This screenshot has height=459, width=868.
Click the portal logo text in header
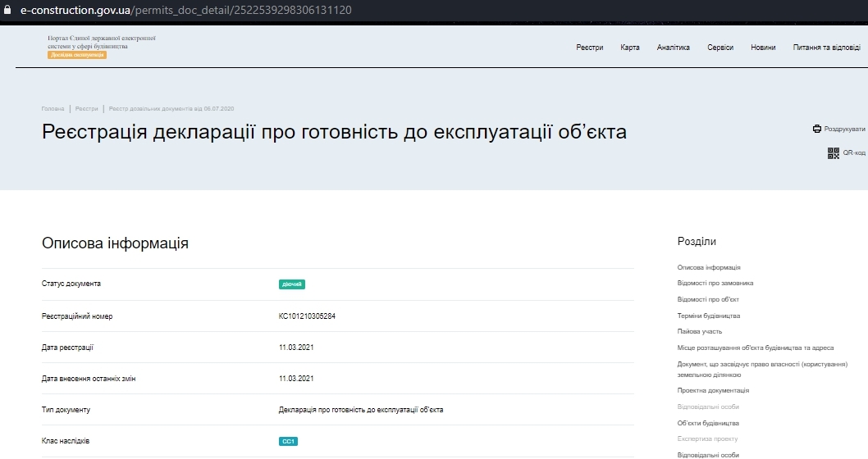tap(101, 42)
